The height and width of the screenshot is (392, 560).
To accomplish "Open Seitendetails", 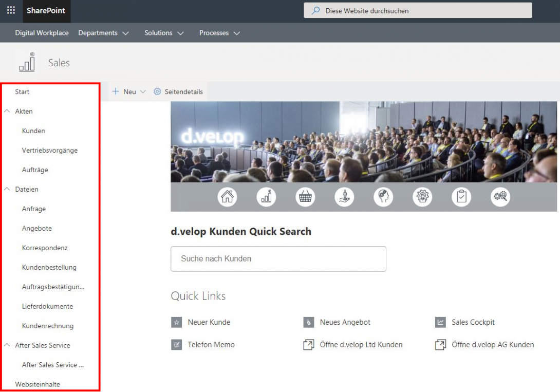I will [x=183, y=92].
